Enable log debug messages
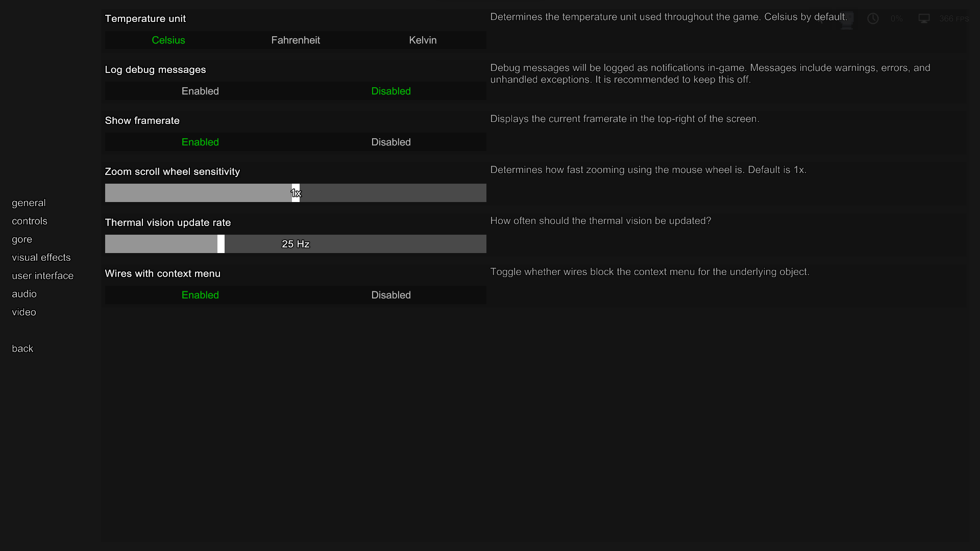Screen dimensions: 980x551 click(200, 91)
